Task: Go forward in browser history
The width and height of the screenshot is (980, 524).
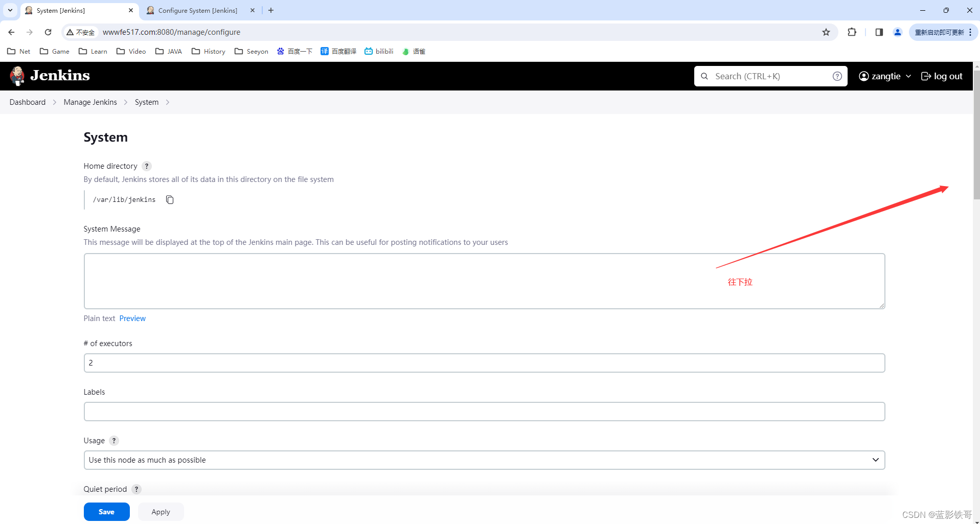Action: [30, 32]
